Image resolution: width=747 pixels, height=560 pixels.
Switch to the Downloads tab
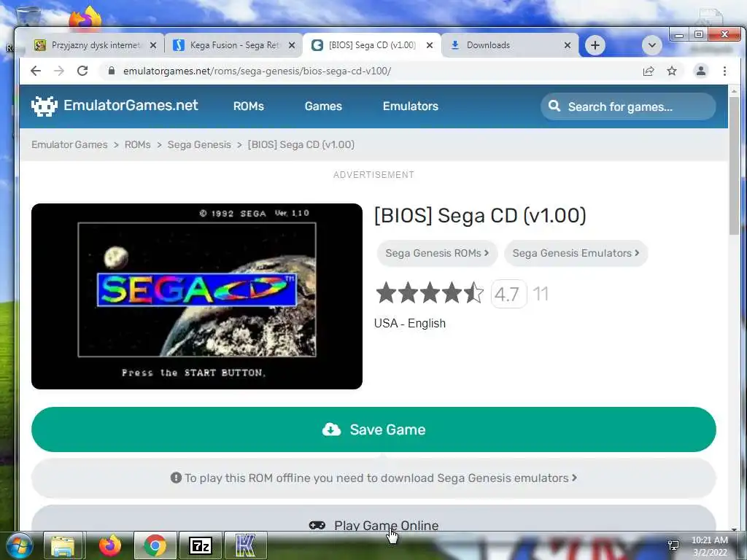[510, 45]
